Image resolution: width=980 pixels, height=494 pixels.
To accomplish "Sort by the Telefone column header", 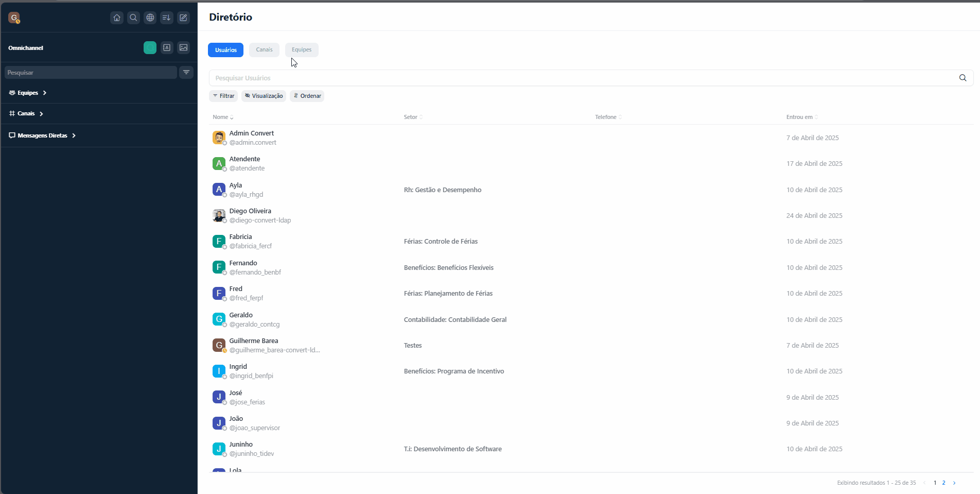I will (x=608, y=117).
